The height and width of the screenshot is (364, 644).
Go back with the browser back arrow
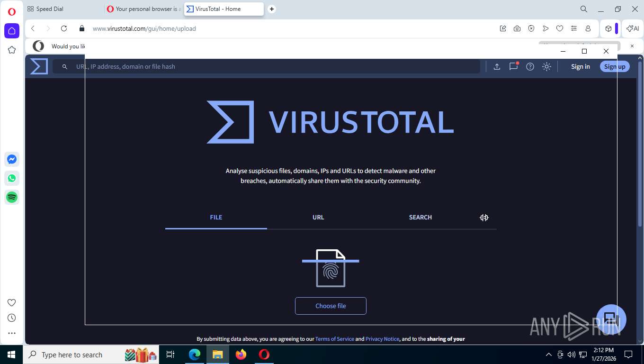pos(33,28)
